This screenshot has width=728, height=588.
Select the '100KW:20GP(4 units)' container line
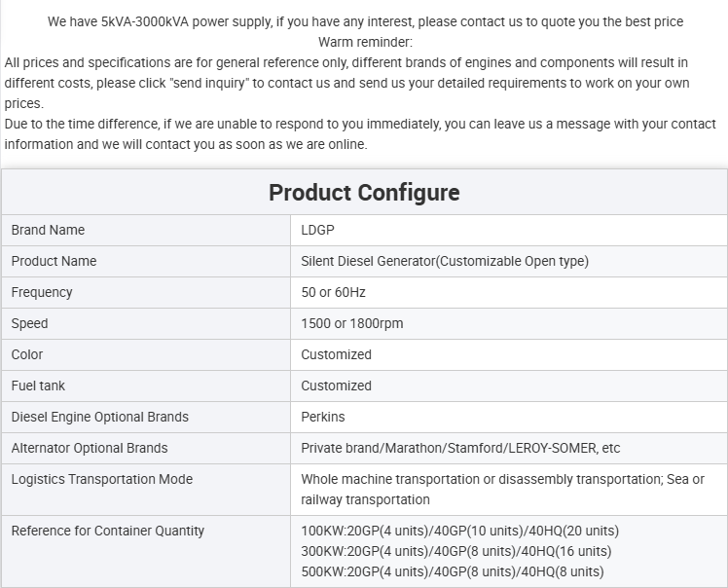(x=459, y=531)
